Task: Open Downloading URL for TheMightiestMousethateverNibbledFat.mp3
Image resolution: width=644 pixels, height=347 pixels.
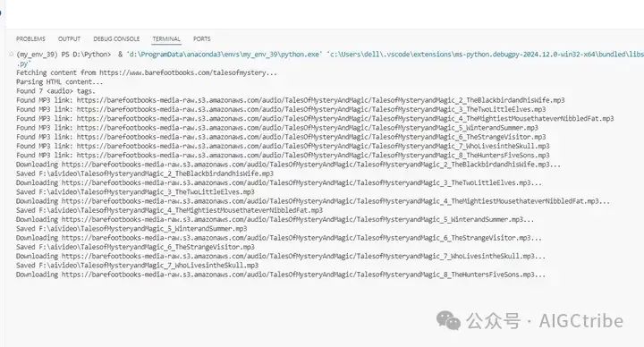Action: click(336, 201)
